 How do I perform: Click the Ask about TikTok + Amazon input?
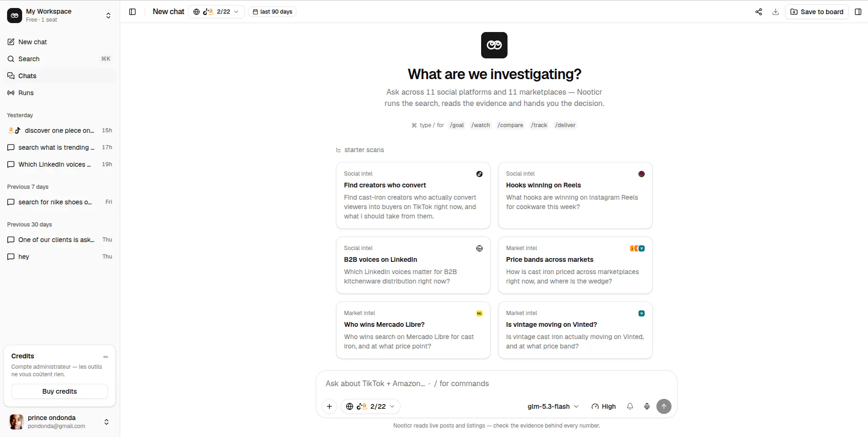click(x=496, y=384)
